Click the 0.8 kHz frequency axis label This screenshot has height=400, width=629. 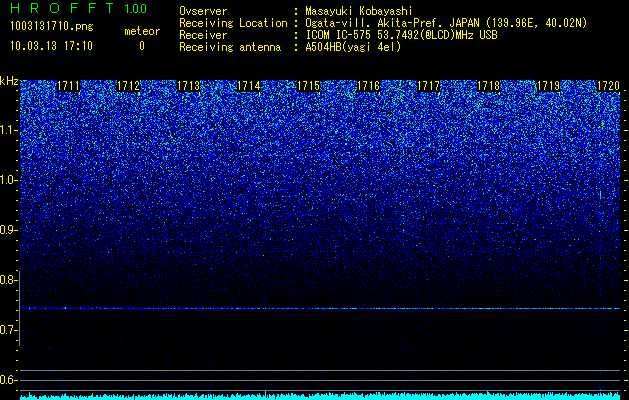point(8,280)
